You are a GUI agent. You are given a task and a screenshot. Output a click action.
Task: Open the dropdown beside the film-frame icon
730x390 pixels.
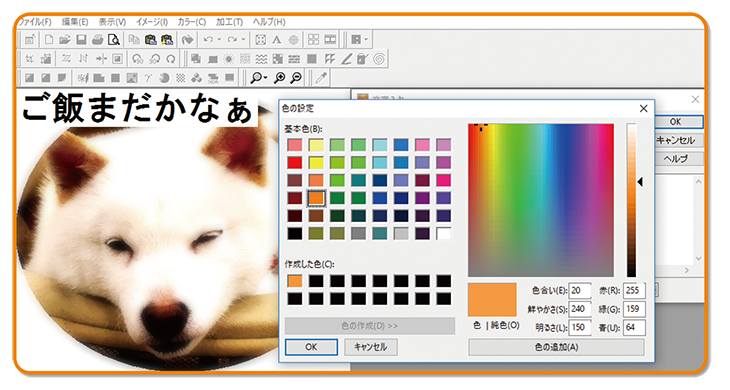pos(366,40)
